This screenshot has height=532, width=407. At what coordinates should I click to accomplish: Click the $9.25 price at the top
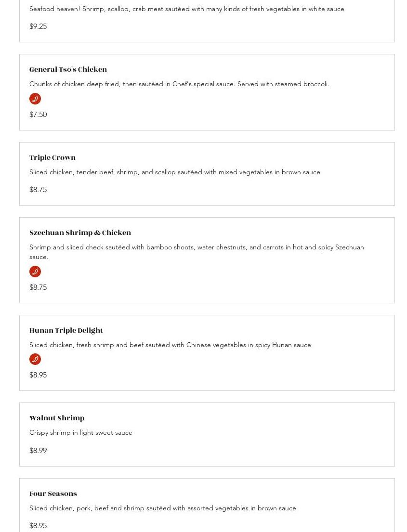[38, 26]
